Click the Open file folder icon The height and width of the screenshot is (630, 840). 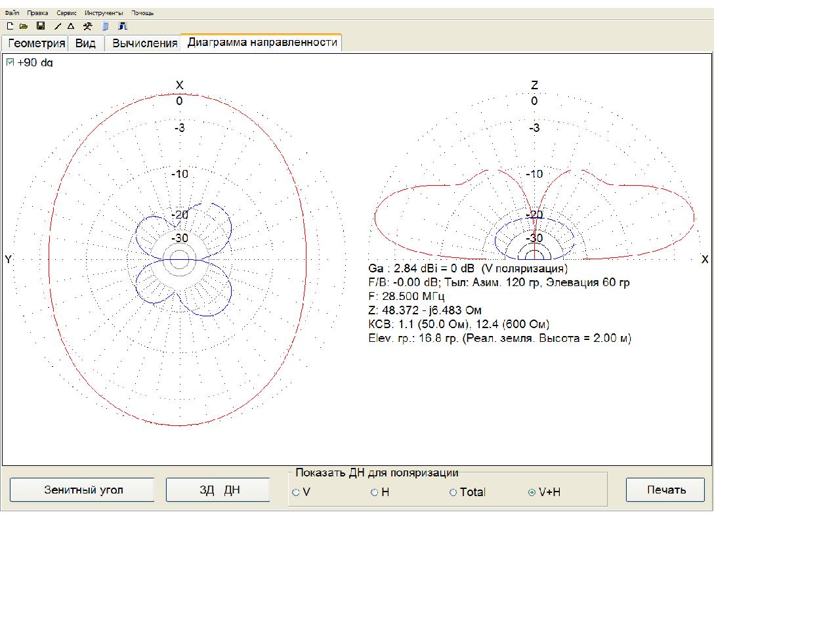24,26
